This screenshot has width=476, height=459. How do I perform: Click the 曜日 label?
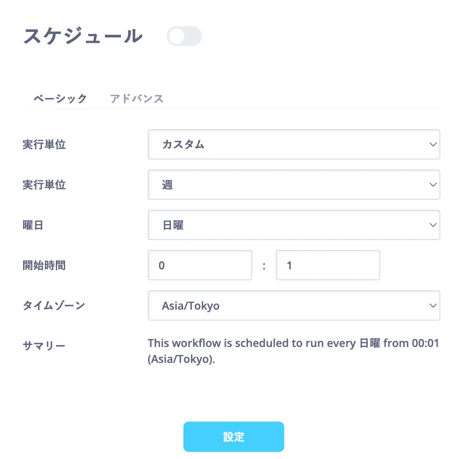pyautogui.click(x=33, y=225)
